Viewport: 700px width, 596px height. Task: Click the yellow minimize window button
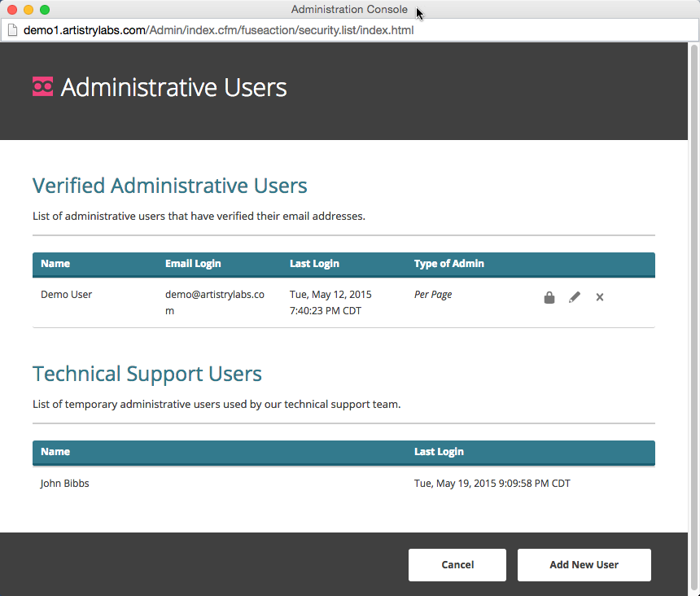(28, 10)
